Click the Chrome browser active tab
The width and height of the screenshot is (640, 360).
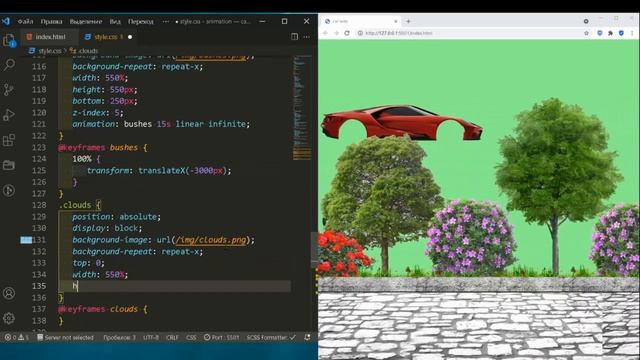tap(360, 21)
